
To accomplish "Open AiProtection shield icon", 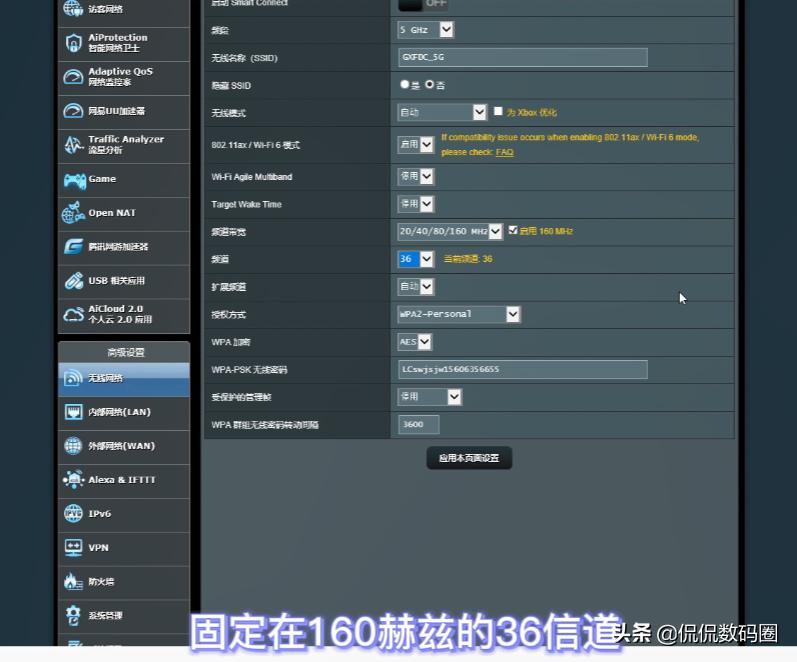I will pos(73,43).
